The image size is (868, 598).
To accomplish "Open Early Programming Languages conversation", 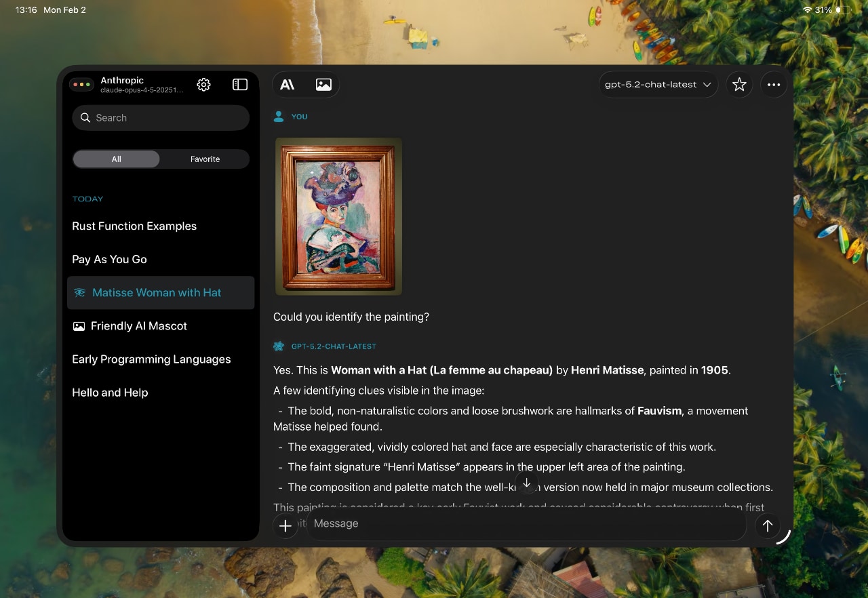I will point(151,359).
